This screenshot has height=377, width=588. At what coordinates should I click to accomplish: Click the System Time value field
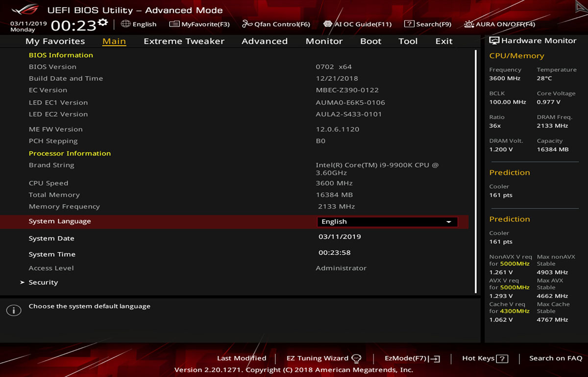[335, 253]
